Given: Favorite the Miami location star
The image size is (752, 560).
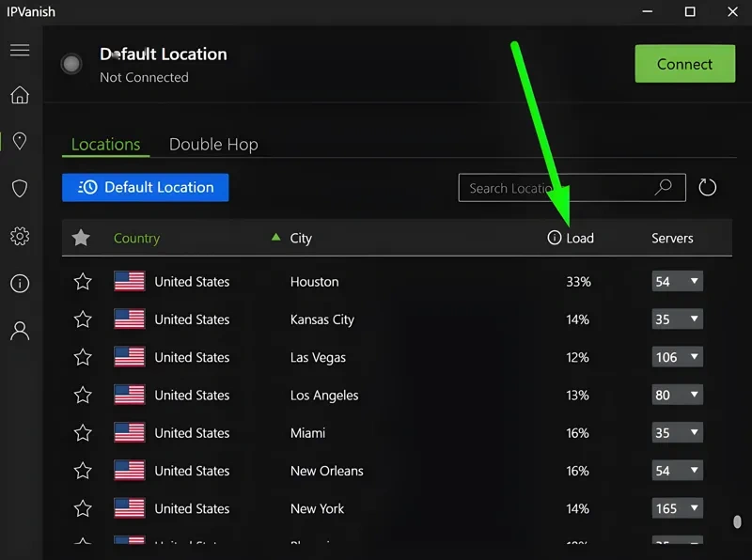Looking at the screenshot, I should pos(83,433).
